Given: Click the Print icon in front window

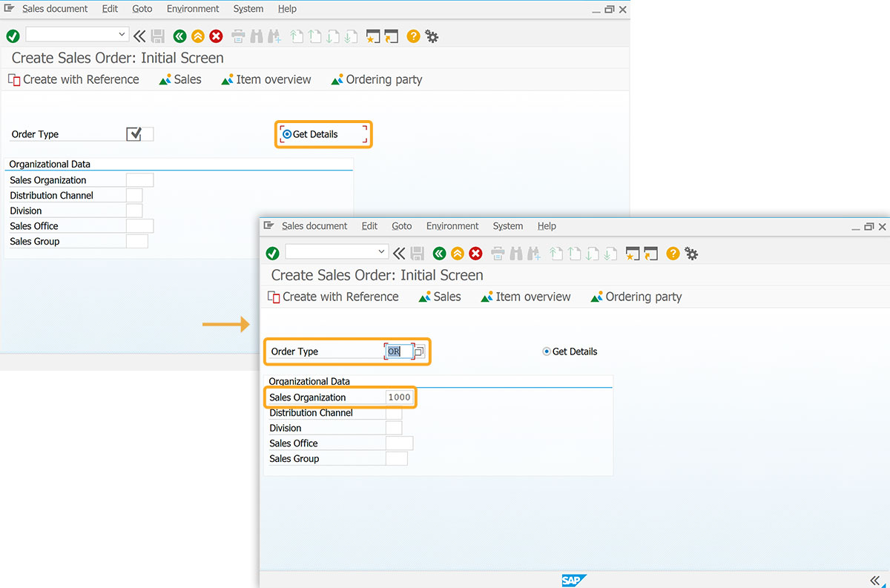Looking at the screenshot, I should [498, 253].
